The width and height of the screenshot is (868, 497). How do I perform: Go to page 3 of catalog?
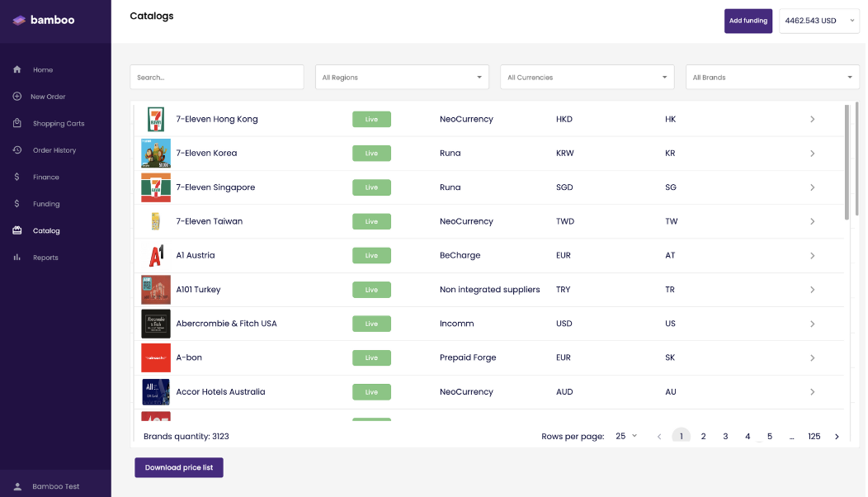[725, 437]
